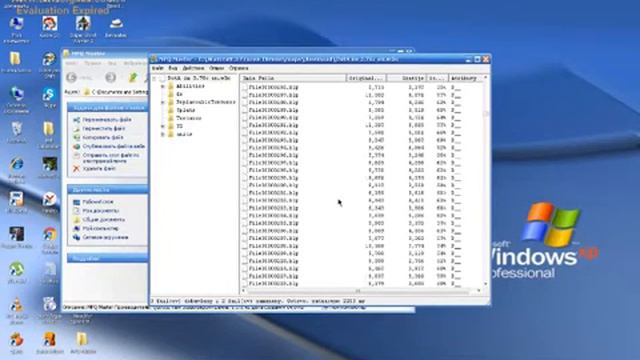Select the uTorrent desktop icon
Screen dimensions: 640x360
16,270
